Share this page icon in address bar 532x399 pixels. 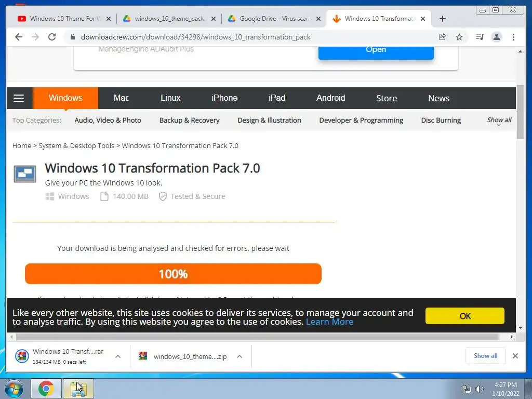click(443, 37)
